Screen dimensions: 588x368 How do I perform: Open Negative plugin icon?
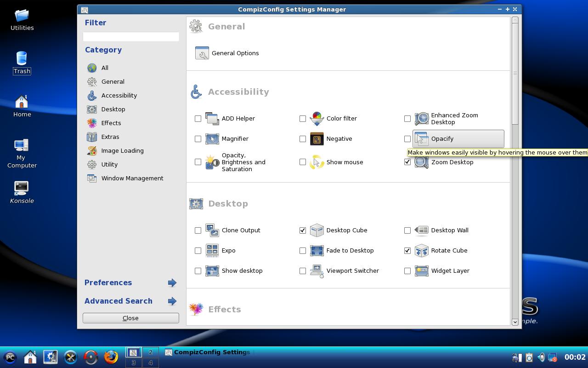317,138
